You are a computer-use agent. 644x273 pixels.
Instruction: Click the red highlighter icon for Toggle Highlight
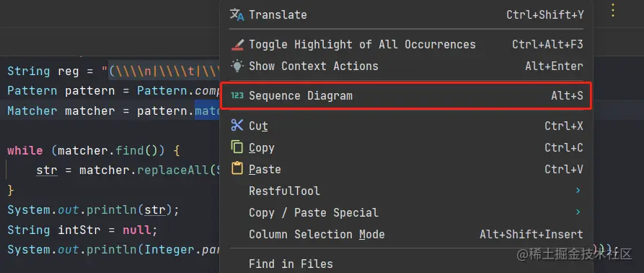[237, 44]
